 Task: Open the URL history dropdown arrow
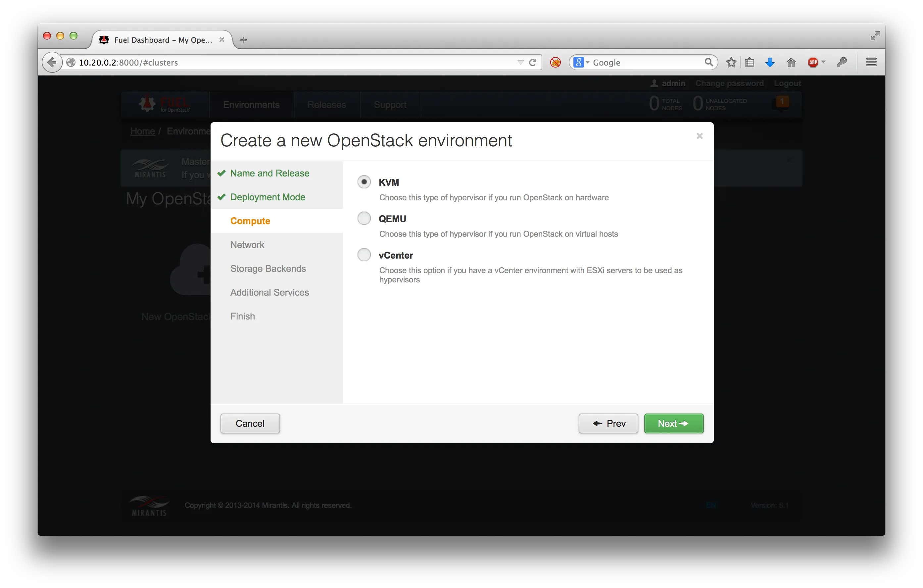pyautogui.click(x=520, y=63)
